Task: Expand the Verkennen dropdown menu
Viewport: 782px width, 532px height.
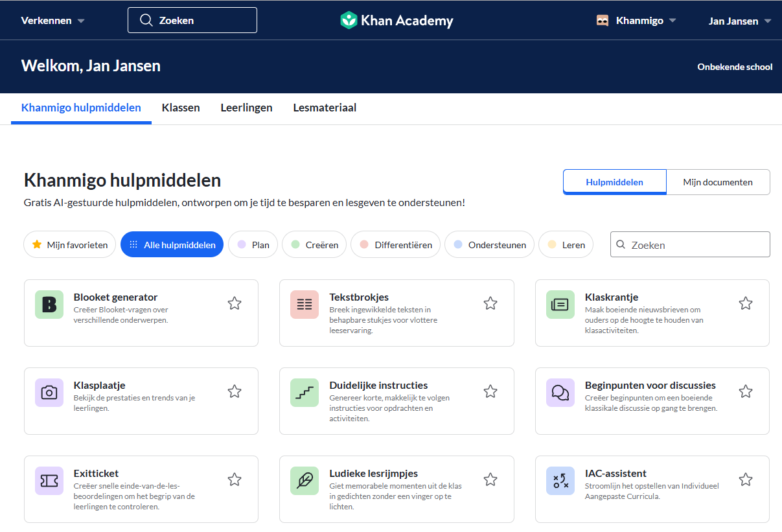Action: (52, 21)
